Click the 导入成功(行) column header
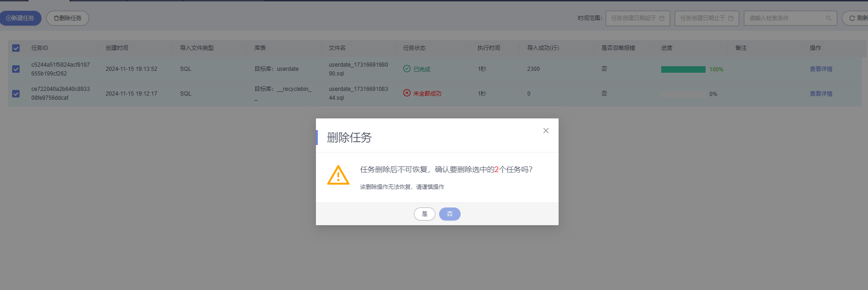This screenshot has width=868, height=290. [x=543, y=48]
